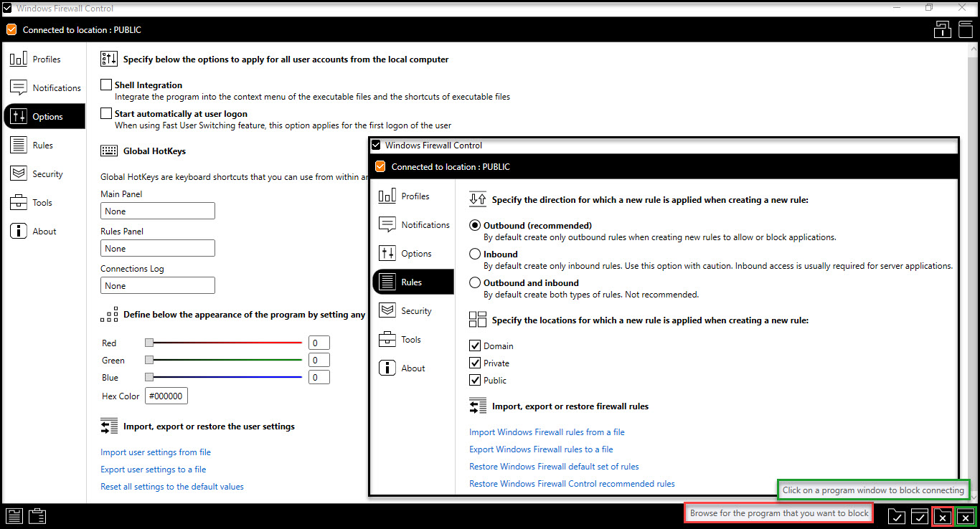The image size is (980, 529).
Task: Click Profiles icon in overlay window
Action: (387, 196)
